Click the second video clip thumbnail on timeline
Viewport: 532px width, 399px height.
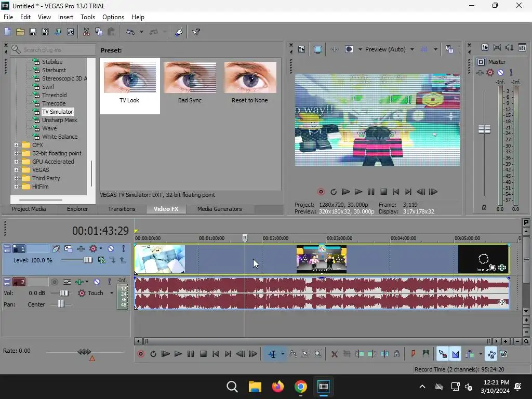(x=322, y=260)
